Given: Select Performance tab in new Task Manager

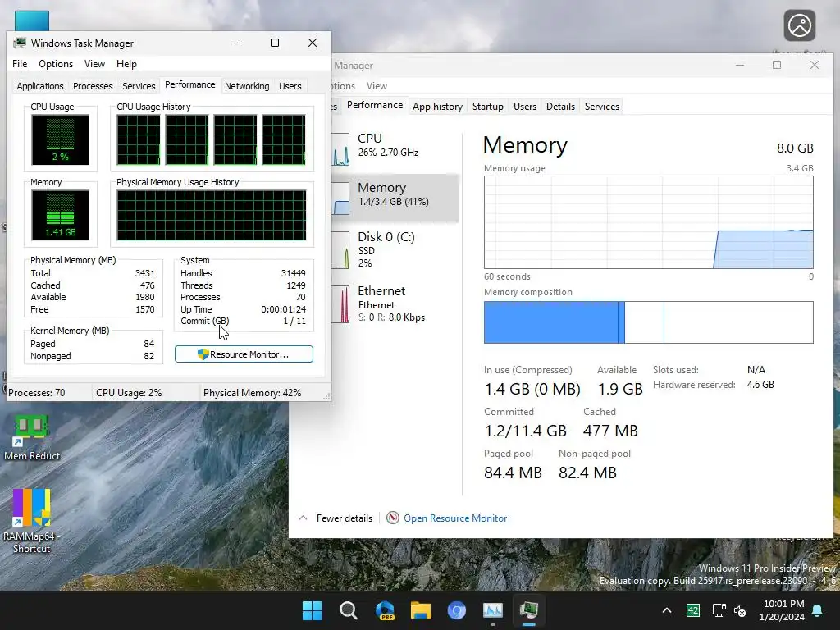Looking at the screenshot, I should point(374,105).
